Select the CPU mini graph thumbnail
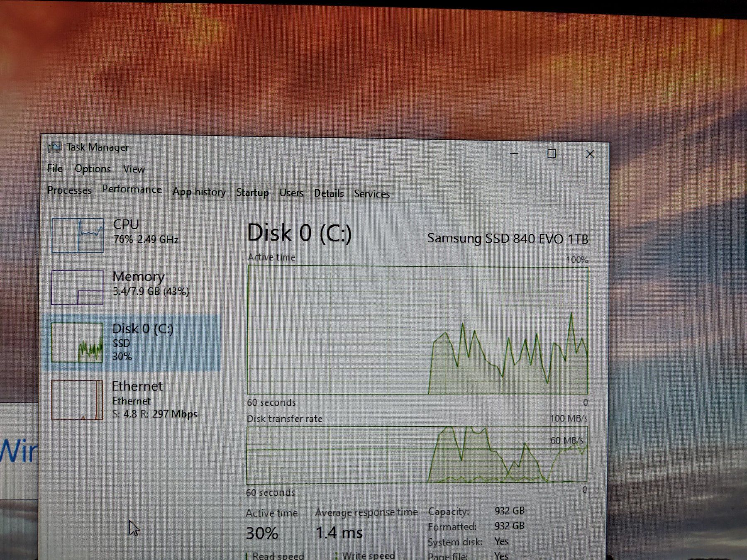 (78, 235)
